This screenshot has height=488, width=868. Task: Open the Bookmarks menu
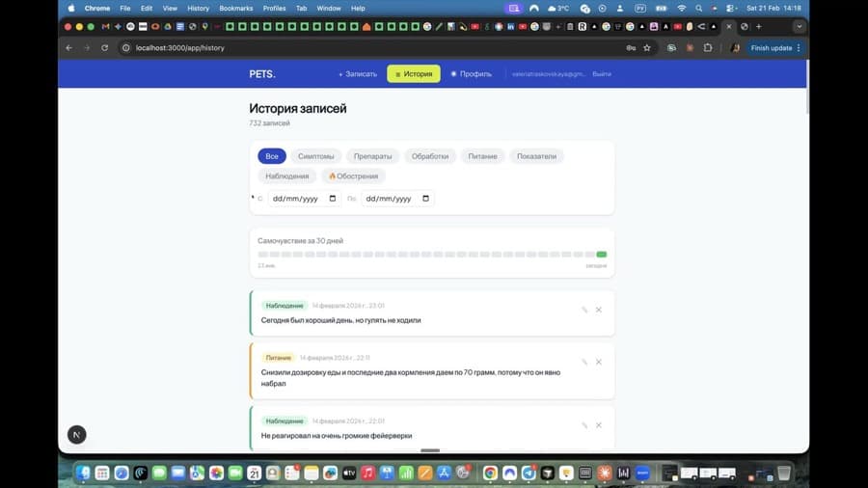click(x=236, y=9)
